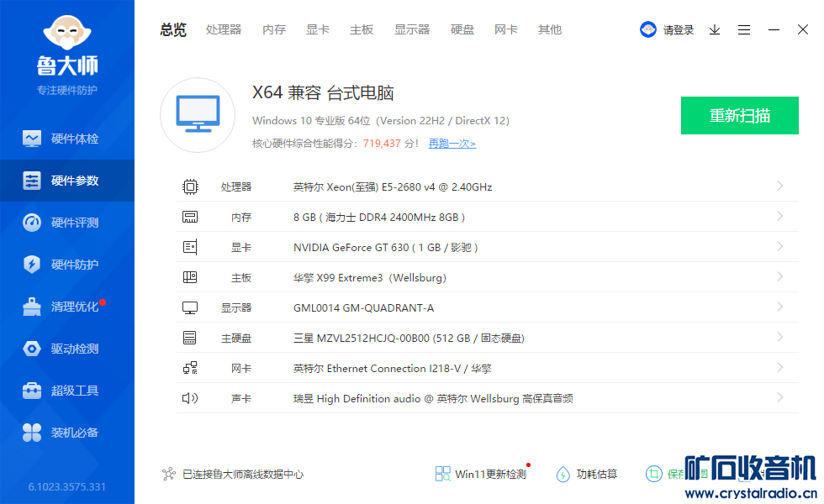The width and height of the screenshot is (824, 504).
Task: Click the desktop computer icon
Action: 198,115
